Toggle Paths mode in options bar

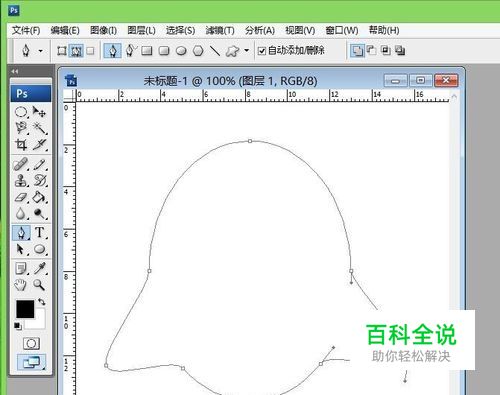(76, 51)
